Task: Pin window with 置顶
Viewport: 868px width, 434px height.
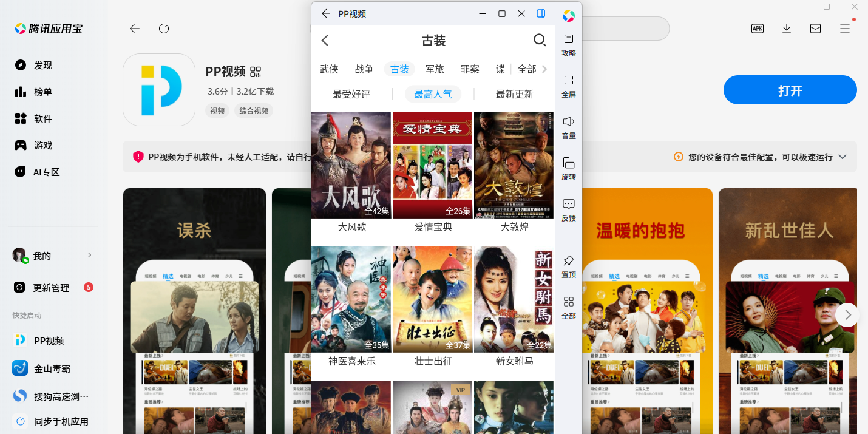Action: click(569, 267)
